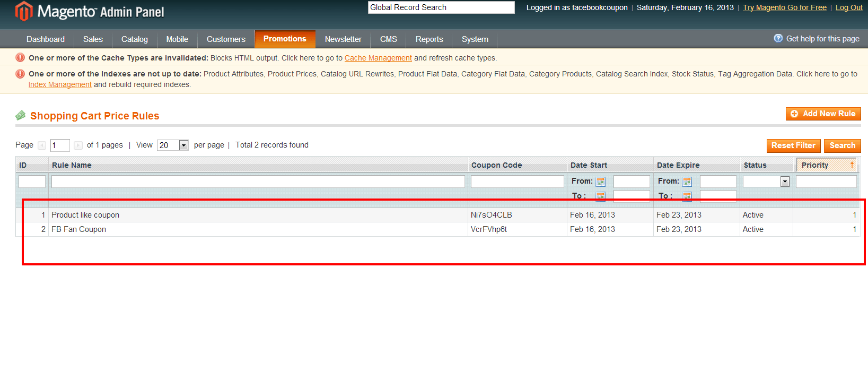Click the cache warning alert icon

20,57
